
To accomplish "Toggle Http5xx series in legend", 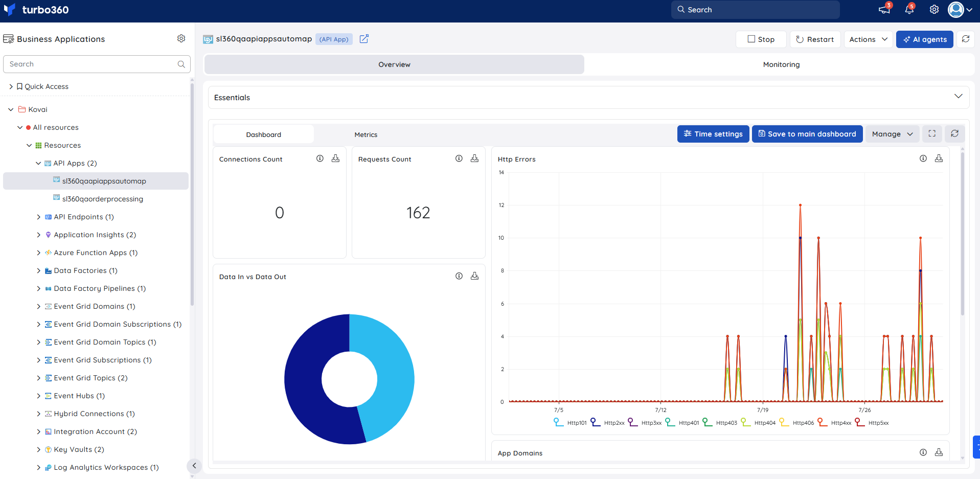I will pyautogui.click(x=872, y=422).
